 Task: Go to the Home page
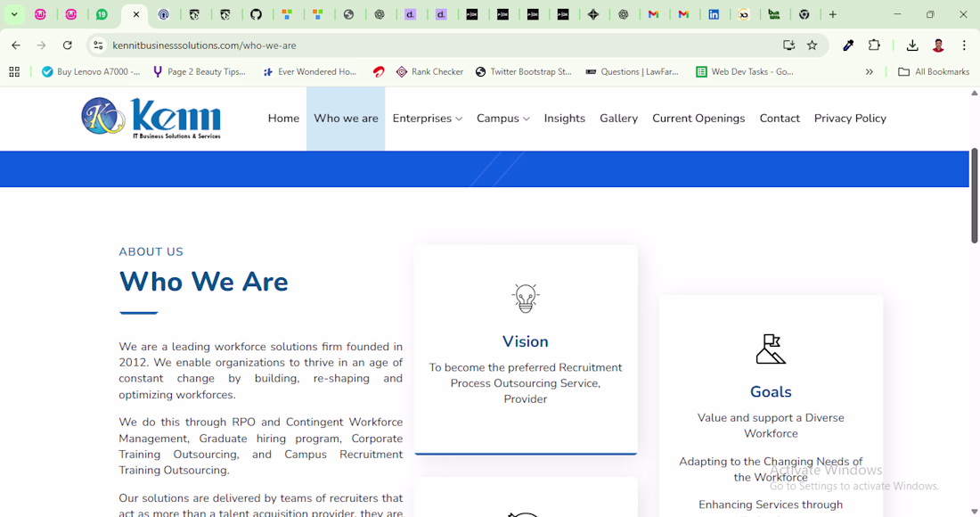click(x=283, y=119)
